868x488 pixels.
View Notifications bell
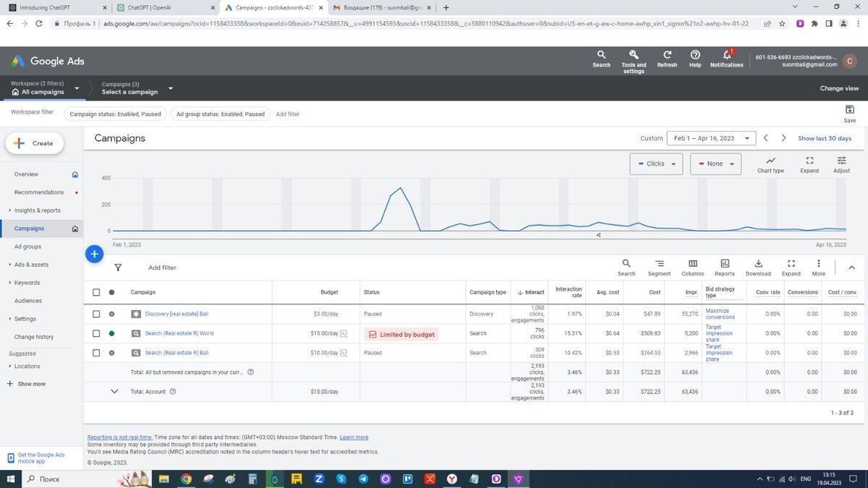click(727, 59)
